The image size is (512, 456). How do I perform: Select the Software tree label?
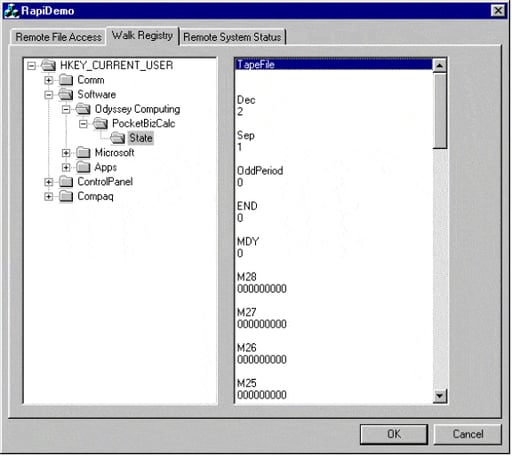click(97, 94)
